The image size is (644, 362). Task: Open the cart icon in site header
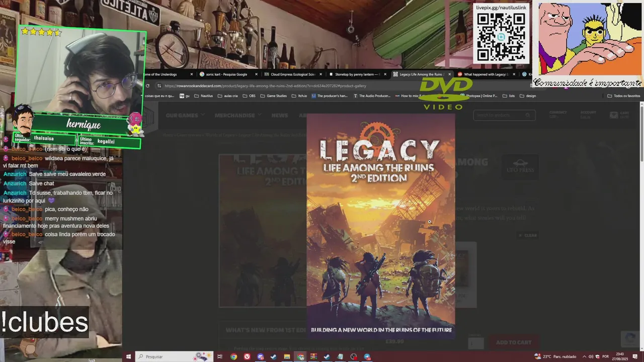coord(613,115)
